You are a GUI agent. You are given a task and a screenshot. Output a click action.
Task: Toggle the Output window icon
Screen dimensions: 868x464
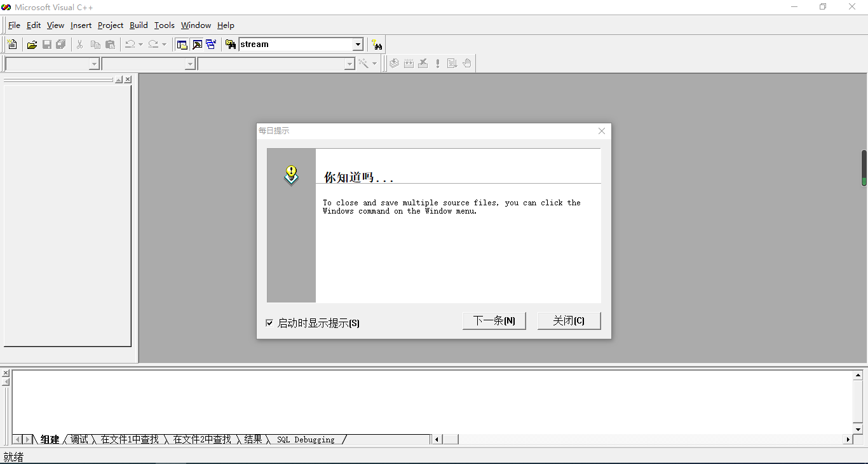tap(197, 44)
